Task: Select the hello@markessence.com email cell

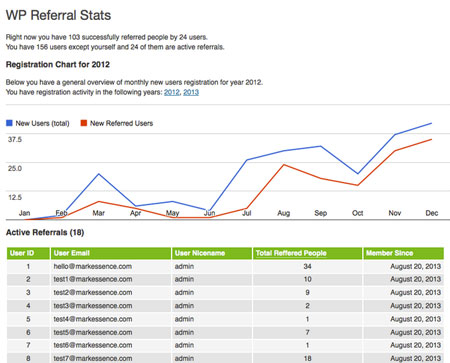Action: (x=93, y=266)
